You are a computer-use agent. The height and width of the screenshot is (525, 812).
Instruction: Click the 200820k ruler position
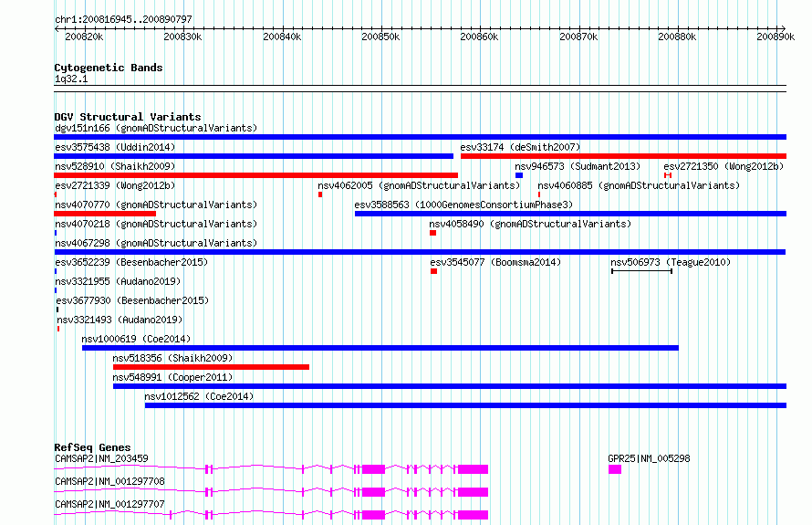pyautogui.click(x=84, y=37)
